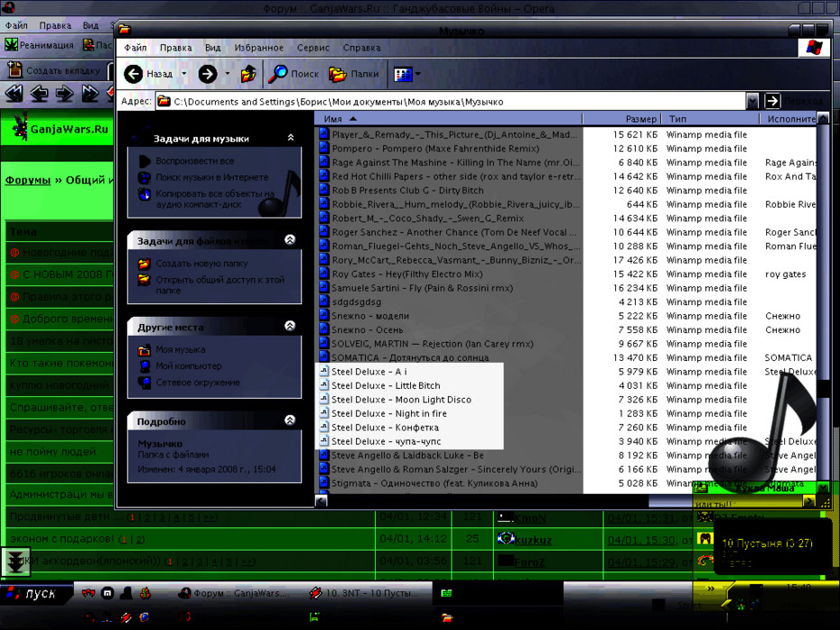Viewport: 840px width, 630px height.
Task: Collapse the Подробно panel
Action: 290,421
